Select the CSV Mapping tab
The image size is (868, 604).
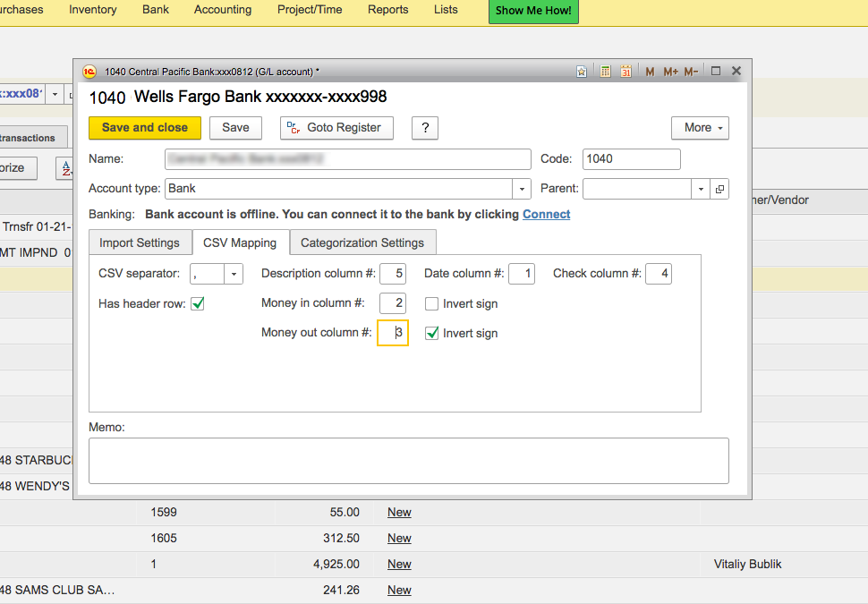click(x=240, y=243)
